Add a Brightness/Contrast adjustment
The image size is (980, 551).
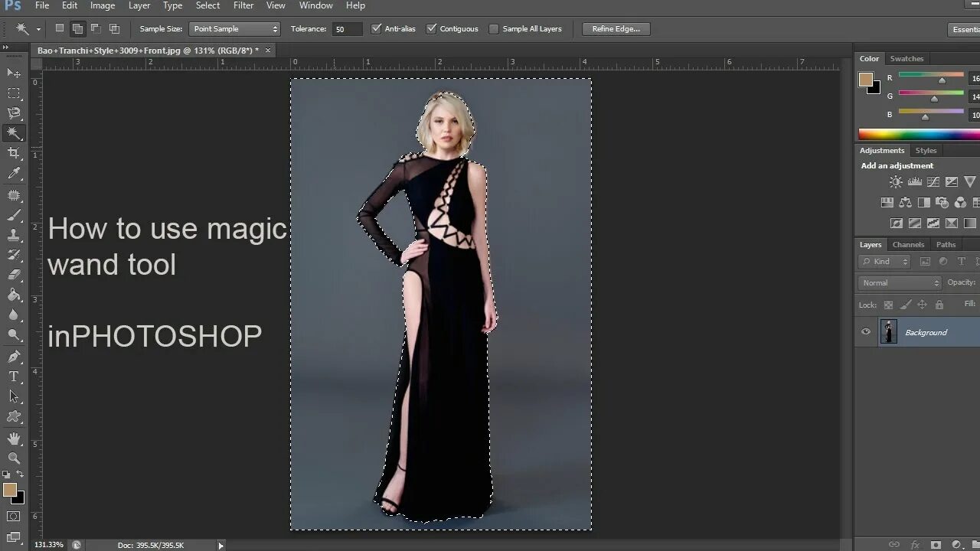point(896,182)
